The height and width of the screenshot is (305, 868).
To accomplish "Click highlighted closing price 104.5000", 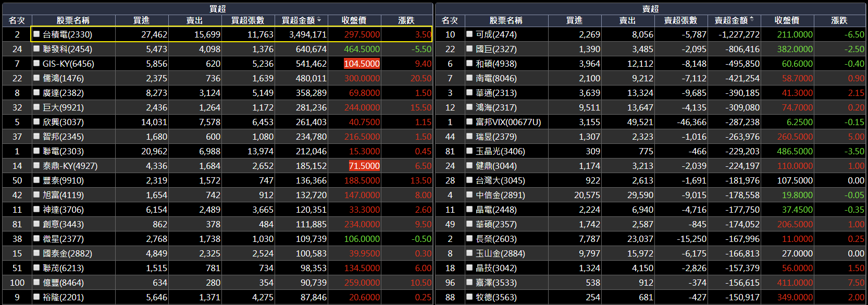I will [362, 63].
